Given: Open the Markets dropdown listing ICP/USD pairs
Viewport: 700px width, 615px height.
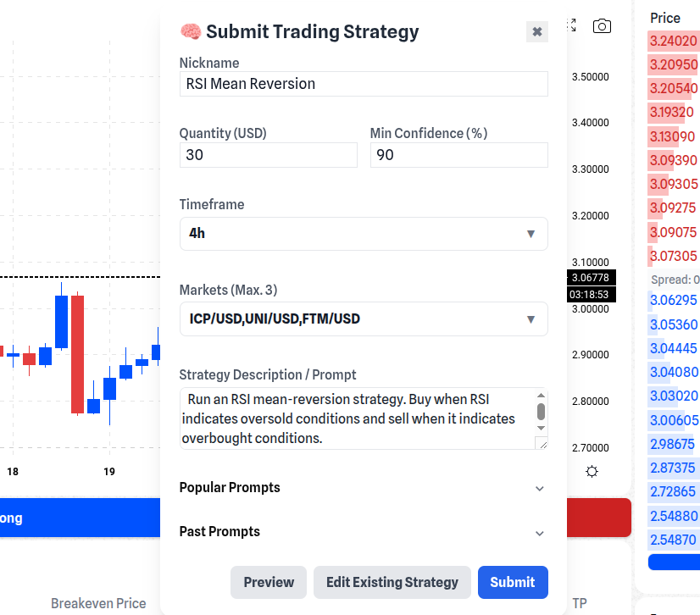Looking at the screenshot, I should [x=363, y=319].
